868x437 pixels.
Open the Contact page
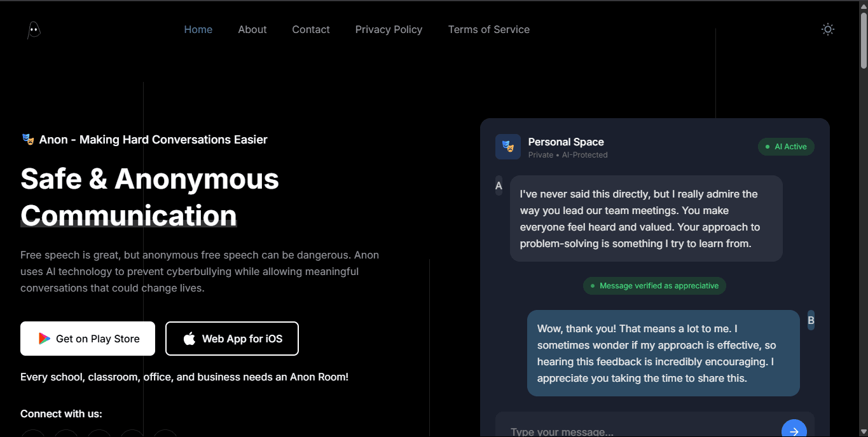(311, 29)
